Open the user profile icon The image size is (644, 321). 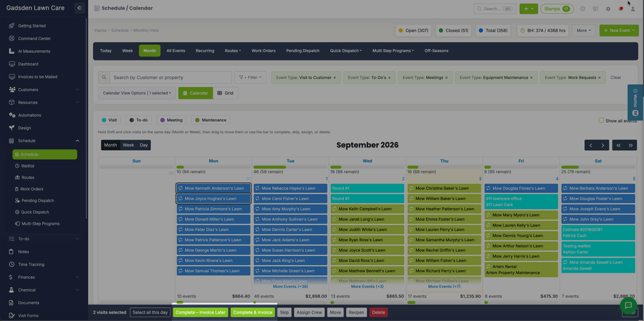click(x=633, y=9)
